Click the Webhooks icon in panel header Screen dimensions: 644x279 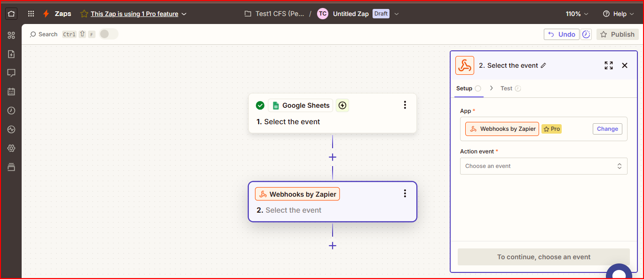tap(465, 65)
